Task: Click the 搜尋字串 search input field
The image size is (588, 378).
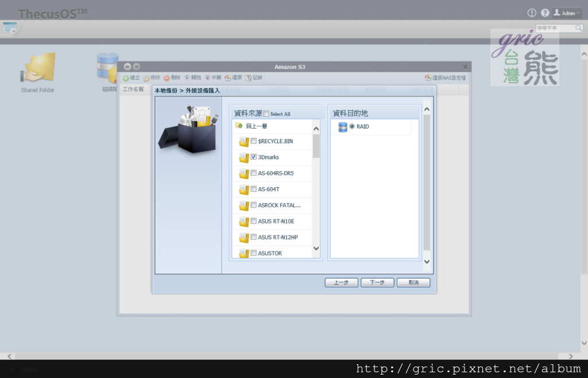Action: 555,28
